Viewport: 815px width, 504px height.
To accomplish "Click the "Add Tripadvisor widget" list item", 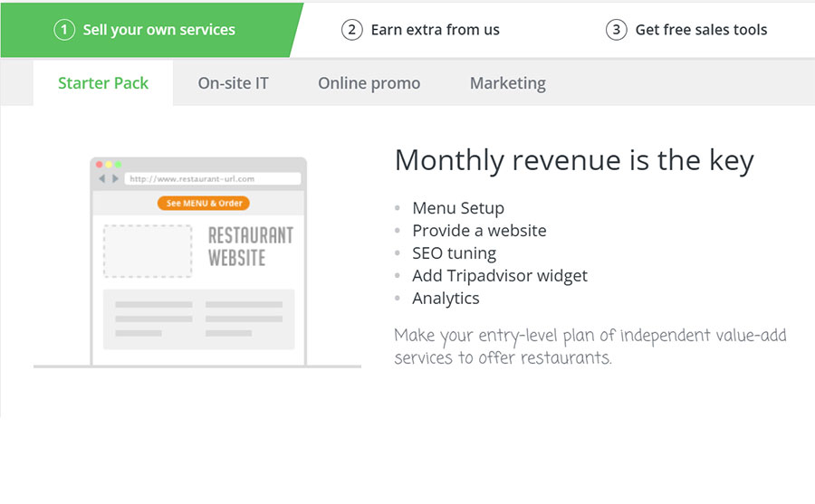I will (500, 276).
